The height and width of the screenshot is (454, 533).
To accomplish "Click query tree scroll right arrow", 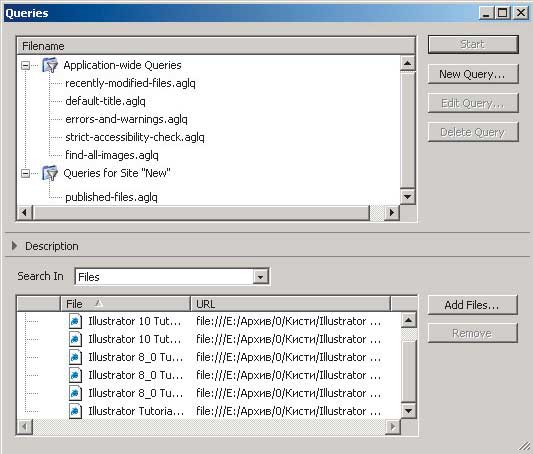I will pos(392,213).
